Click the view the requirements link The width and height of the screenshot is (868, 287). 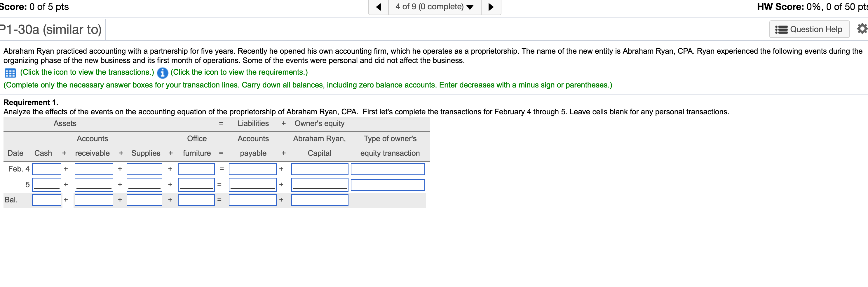(239, 72)
